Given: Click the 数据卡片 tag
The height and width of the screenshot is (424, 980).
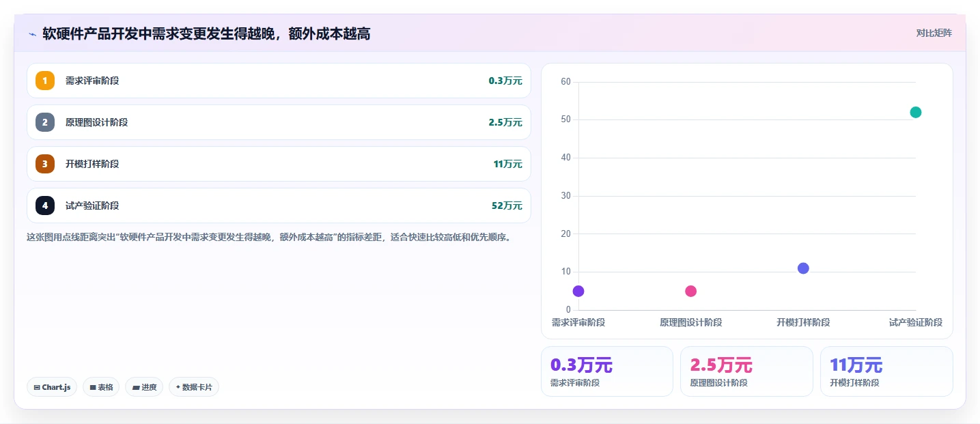Looking at the screenshot, I should coord(194,387).
